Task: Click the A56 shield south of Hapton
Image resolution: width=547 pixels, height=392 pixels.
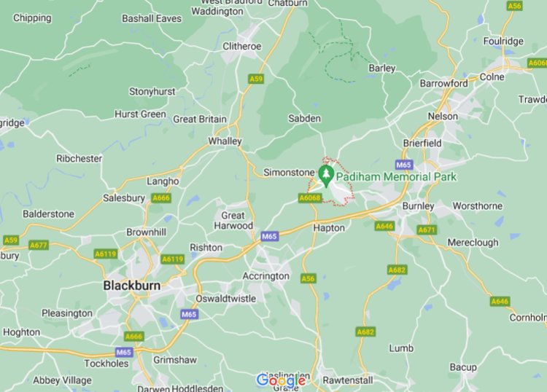Action: coord(308,278)
